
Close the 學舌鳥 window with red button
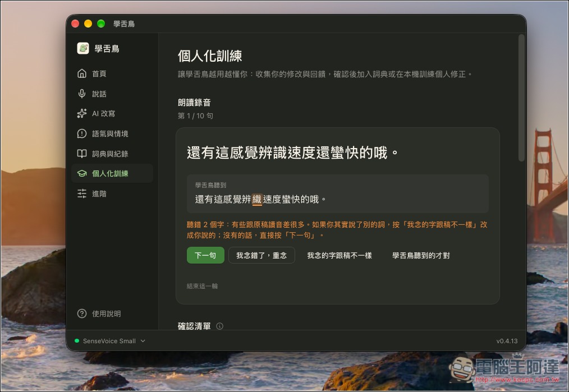pos(75,24)
